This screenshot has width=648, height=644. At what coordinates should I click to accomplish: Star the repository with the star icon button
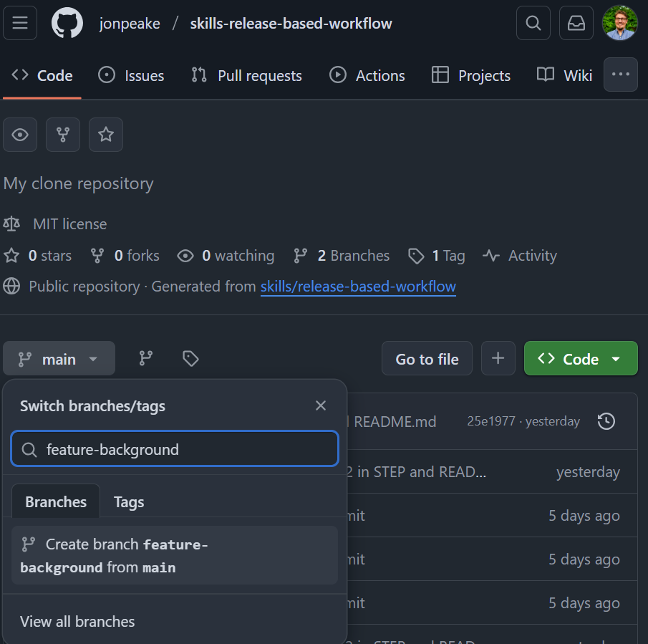point(106,135)
